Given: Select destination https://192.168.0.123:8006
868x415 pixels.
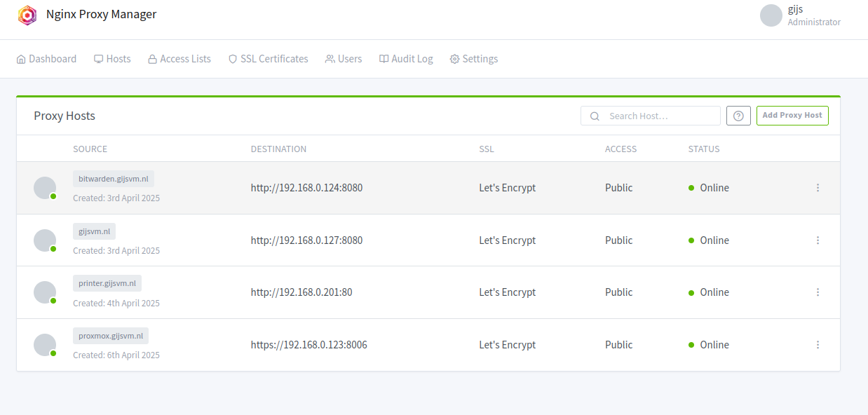Looking at the screenshot, I should coord(309,345).
